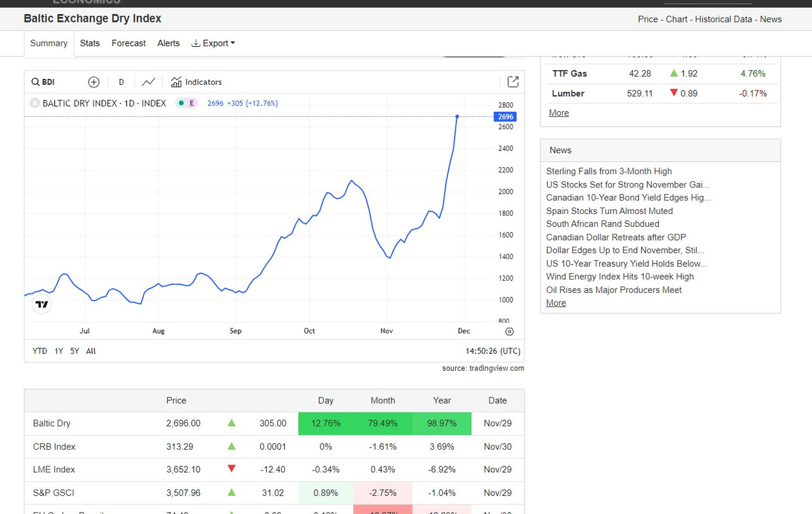
Task: Sort table by Date column
Action: (x=498, y=400)
